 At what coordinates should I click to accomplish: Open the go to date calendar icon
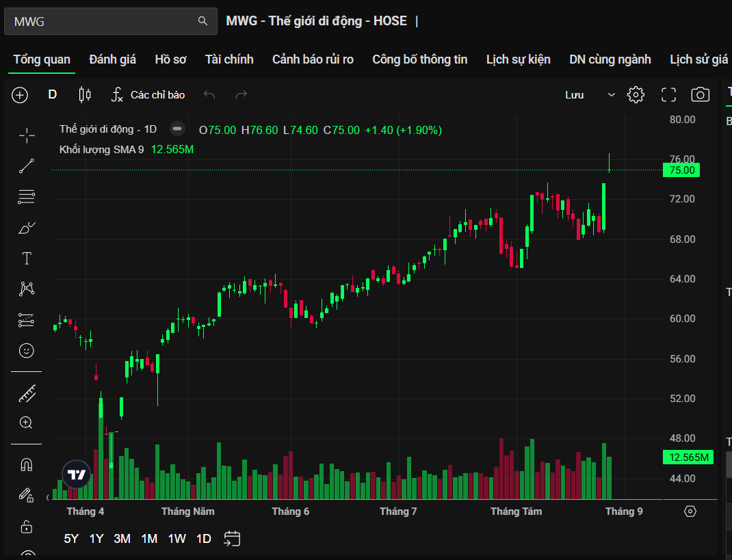(x=232, y=539)
